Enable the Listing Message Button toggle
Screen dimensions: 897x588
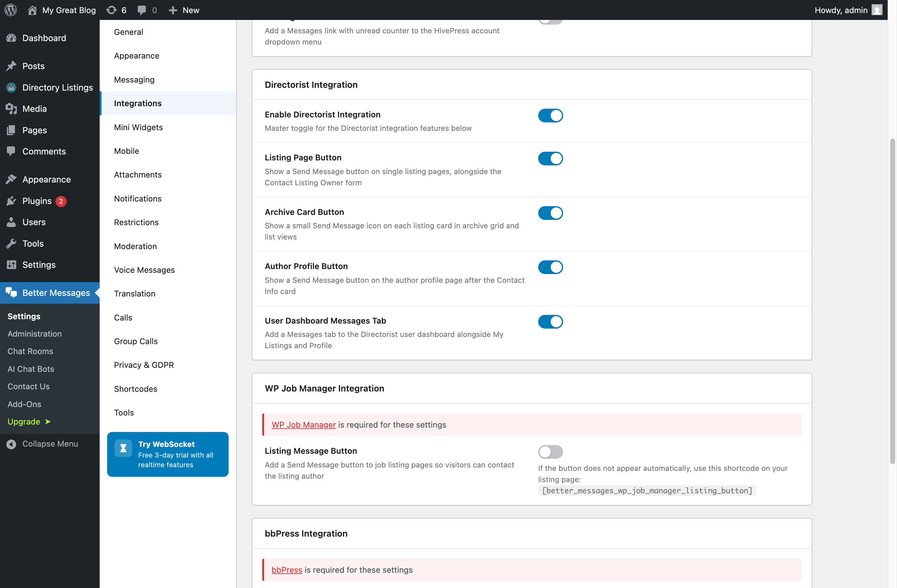coord(550,452)
